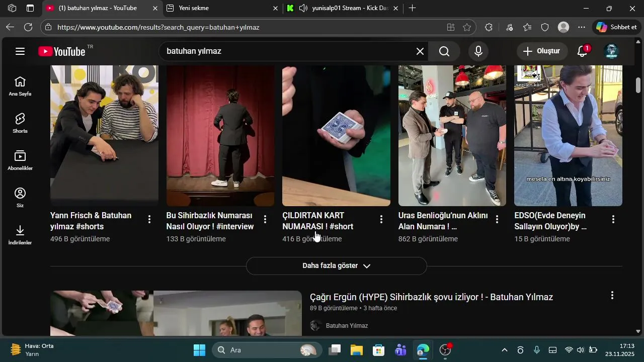Open the Sohbet et Copilot button
The image size is (644, 362).
pos(617,27)
